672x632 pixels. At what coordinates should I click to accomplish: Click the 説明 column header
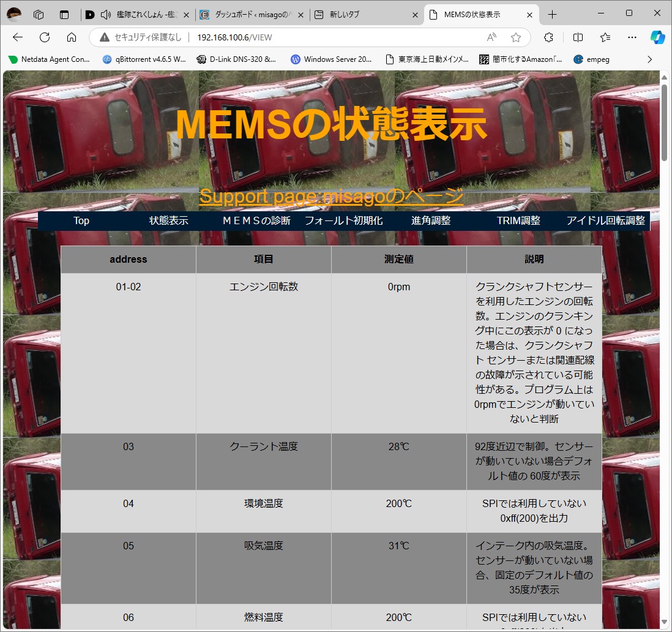pos(534,260)
